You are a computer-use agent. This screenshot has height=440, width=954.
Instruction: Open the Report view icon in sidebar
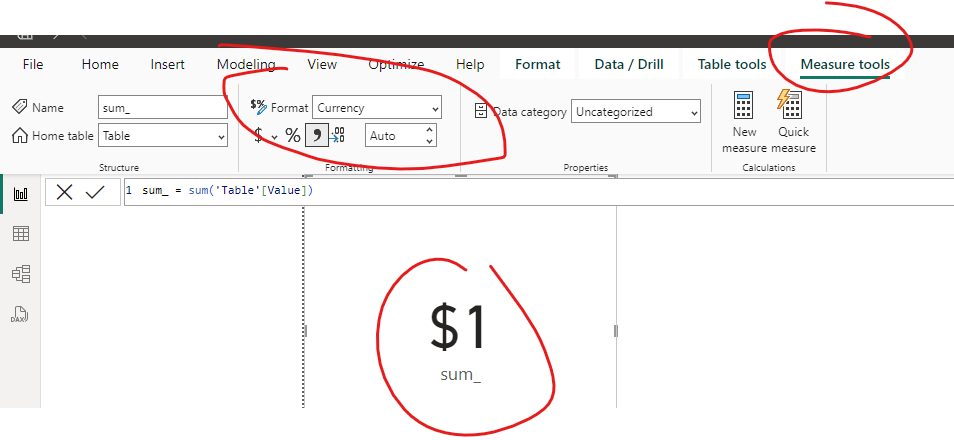click(x=21, y=194)
